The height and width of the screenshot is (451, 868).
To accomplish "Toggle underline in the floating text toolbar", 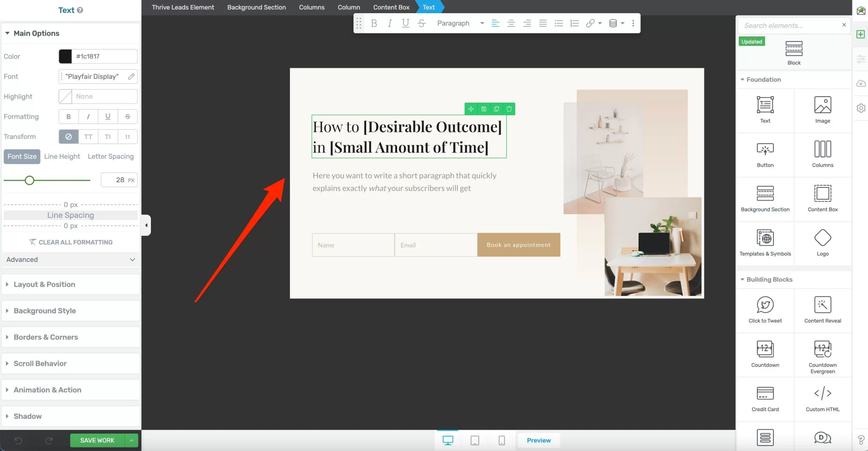I will 406,23.
